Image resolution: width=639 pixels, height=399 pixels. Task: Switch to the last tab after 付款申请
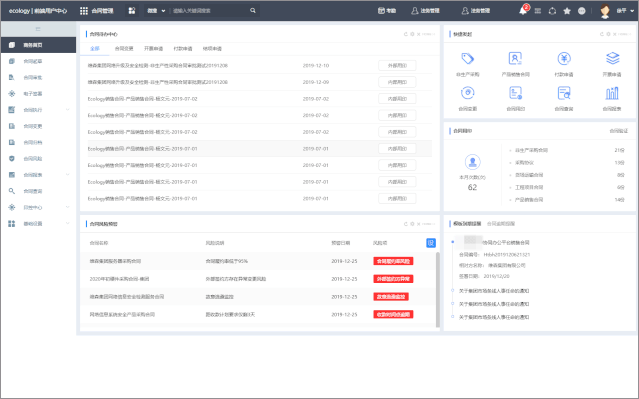[212, 48]
